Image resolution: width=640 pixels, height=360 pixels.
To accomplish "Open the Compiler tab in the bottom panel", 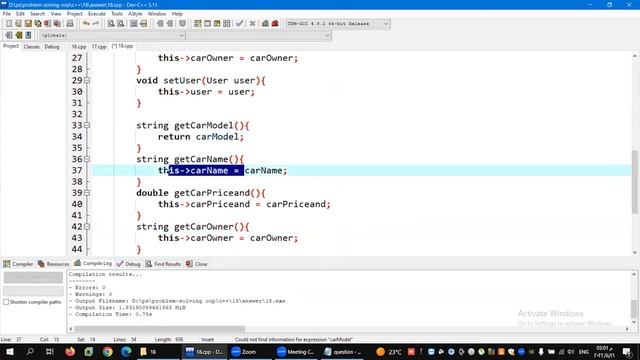I will coord(18,264).
